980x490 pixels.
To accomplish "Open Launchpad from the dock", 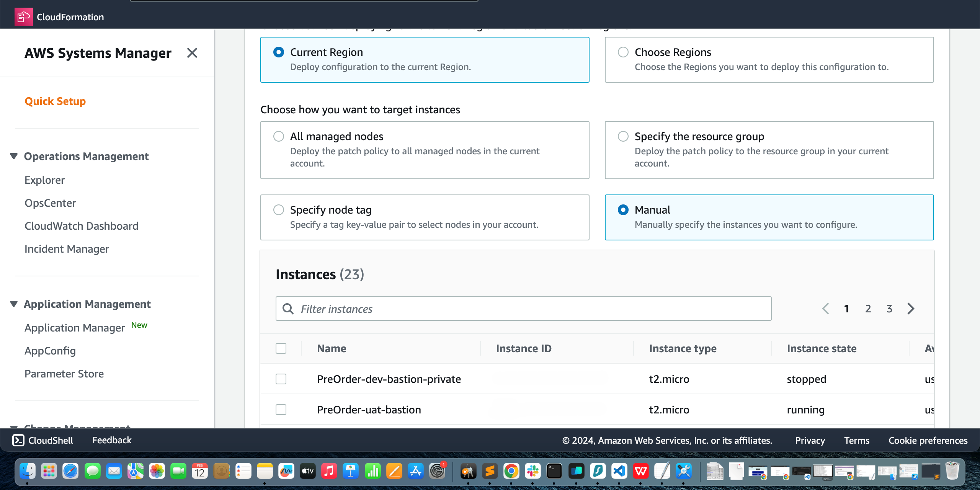I will pos(49,471).
